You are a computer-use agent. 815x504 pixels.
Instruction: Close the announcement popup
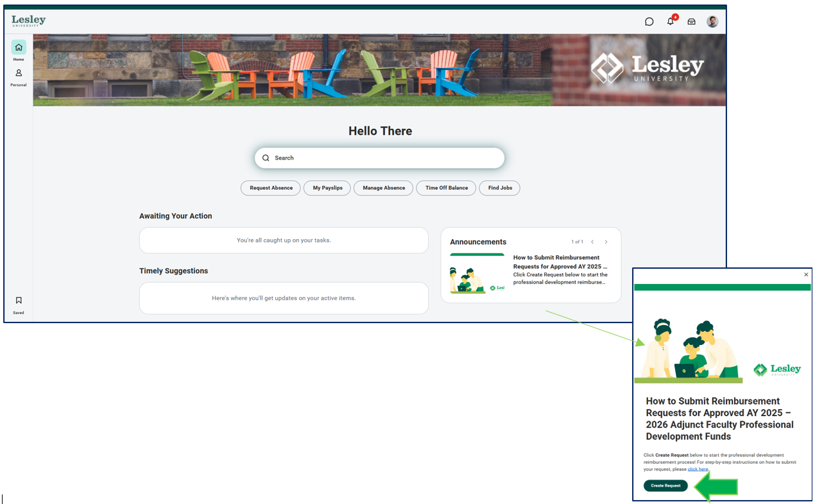(806, 274)
